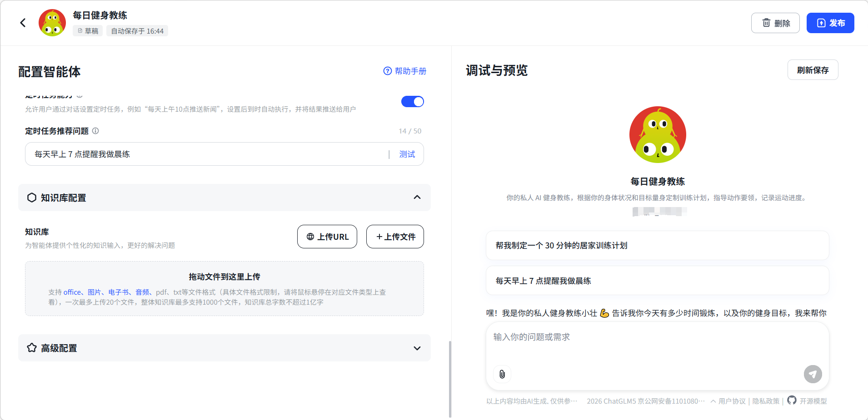868x420 pixels.
Task: Click the large preview avatar image
Action: (658, 134)
